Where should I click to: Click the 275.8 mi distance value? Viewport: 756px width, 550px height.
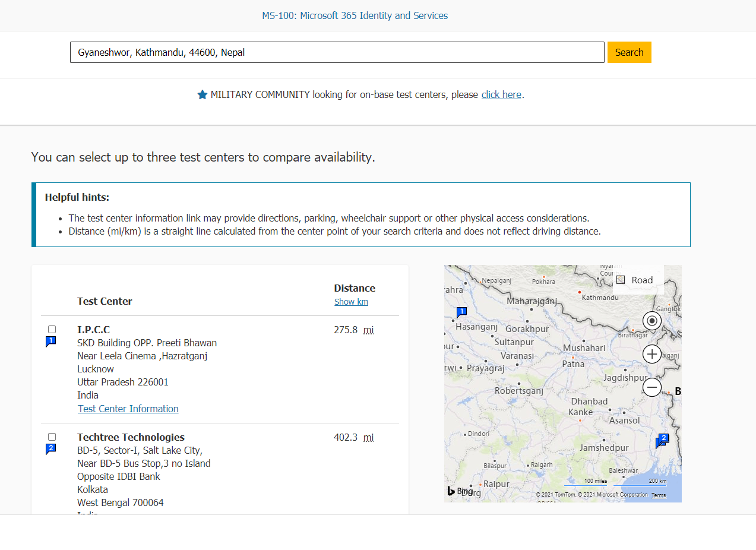353,330
